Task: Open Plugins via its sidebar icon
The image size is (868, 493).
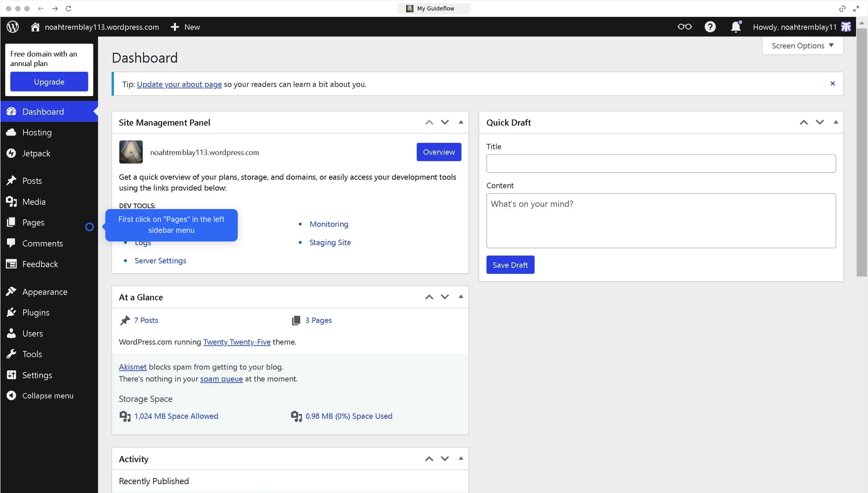Action: 11,312
